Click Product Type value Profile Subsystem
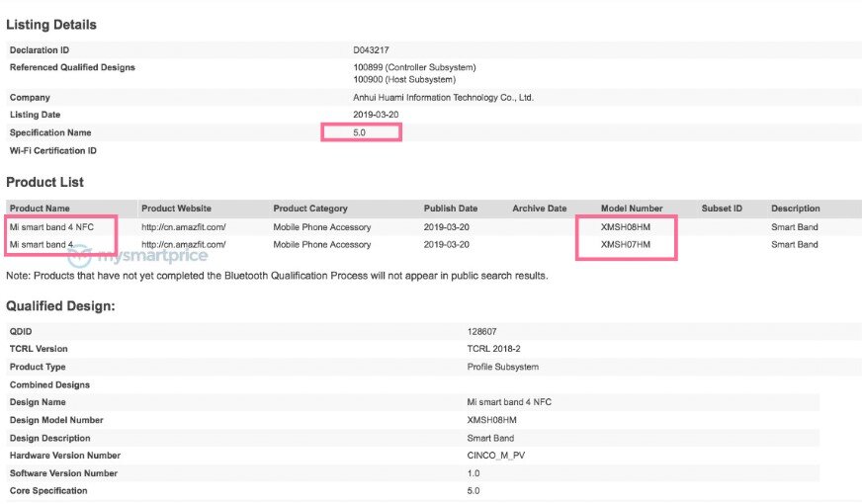The image size is (862, 504). [503, 367]
